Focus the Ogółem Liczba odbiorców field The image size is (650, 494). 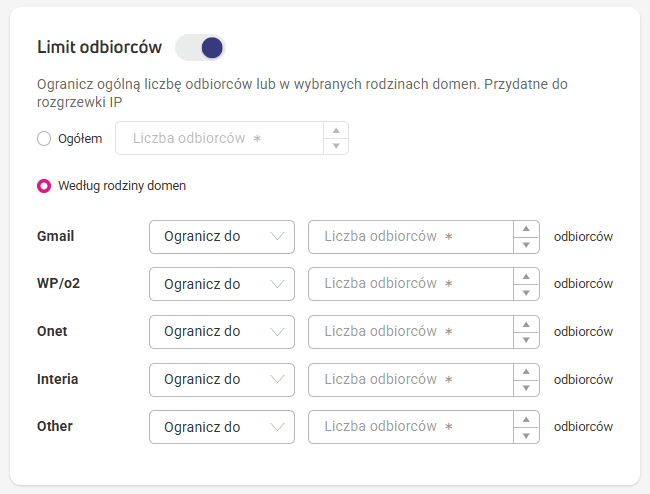pos(219,138)
